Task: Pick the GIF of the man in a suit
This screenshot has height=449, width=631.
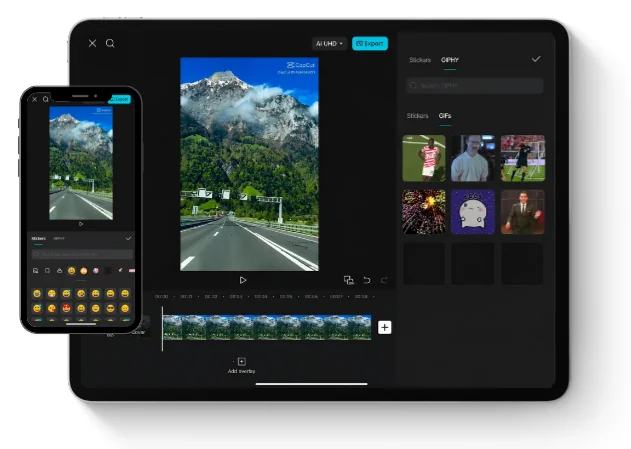Action: (x=523, y=212)
